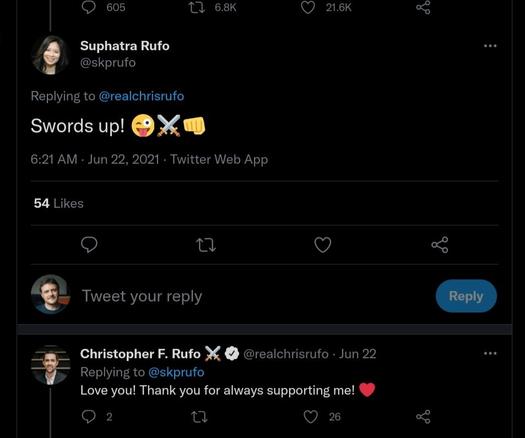
Task: Open comments on the top tweet showing 605
Action: (89, 7)
